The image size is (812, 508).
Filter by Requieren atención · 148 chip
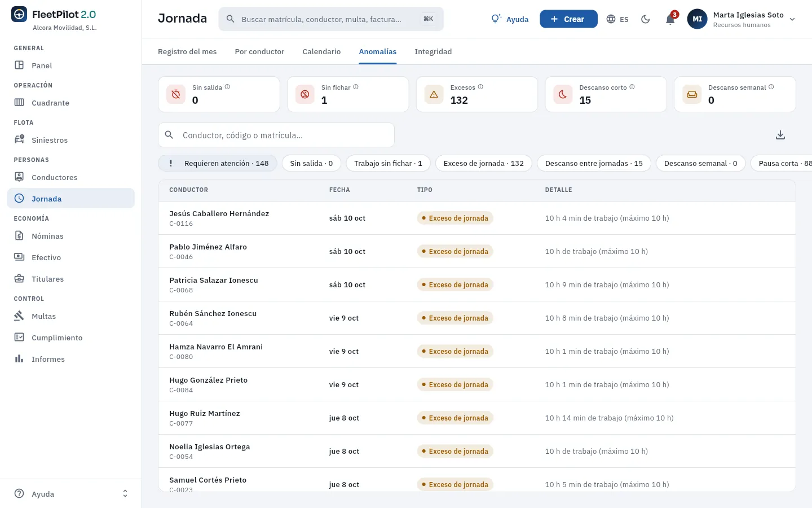218,164
